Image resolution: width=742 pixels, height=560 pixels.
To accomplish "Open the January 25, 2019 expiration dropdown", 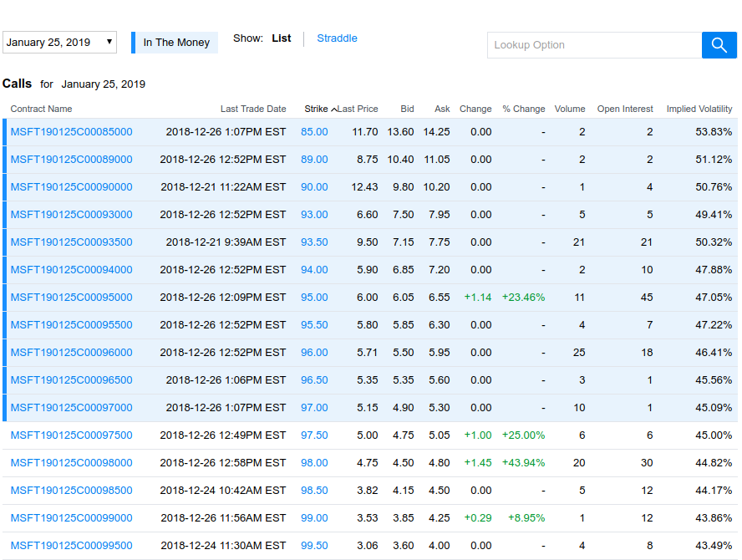I will point(59,43).
